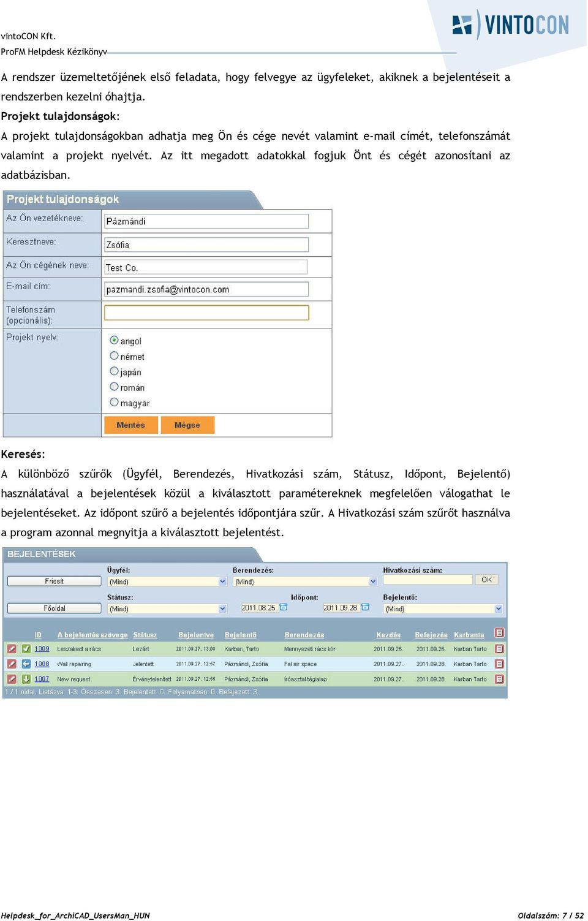This screenshot has width=588, height=921.
Task: Click the vezetékneve field containing Pázmándi
Action: pos(206,221)
